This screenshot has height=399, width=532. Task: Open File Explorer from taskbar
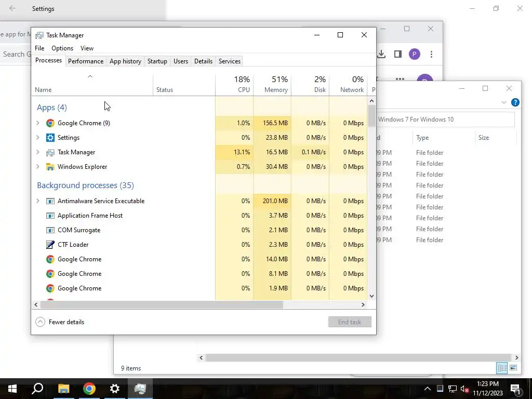point(63,389)
